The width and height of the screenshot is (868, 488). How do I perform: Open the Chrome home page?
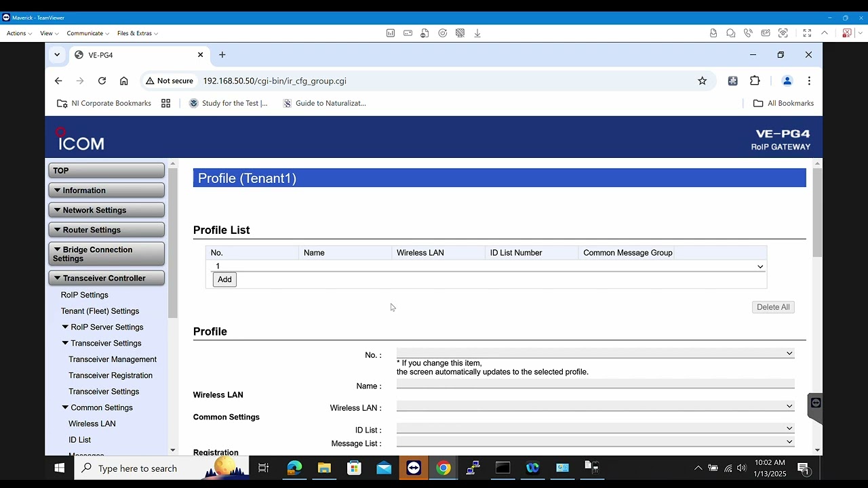click(x=123, y=81)
